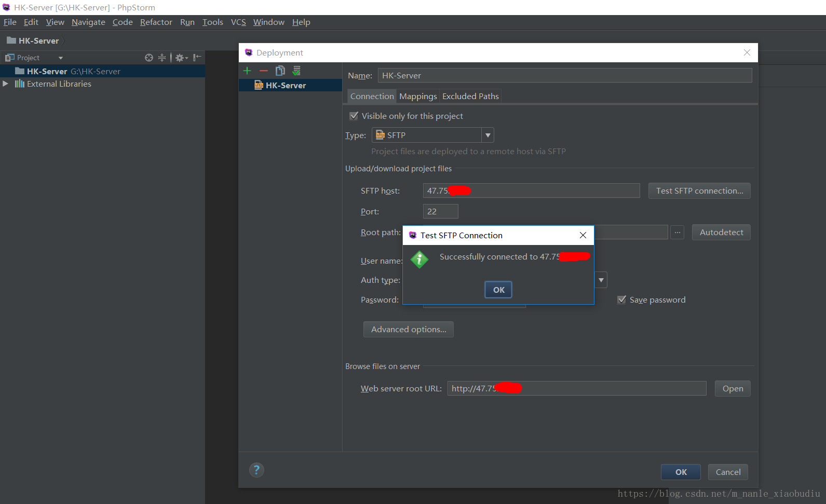The width and height of the screenshot is (826, 504).
Task: Open the Auth type dropdown arrow
Action: [601, 280]
